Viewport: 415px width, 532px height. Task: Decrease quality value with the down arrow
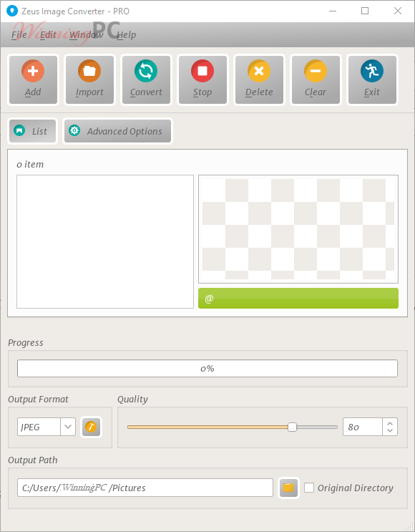(x=390, y=430)
